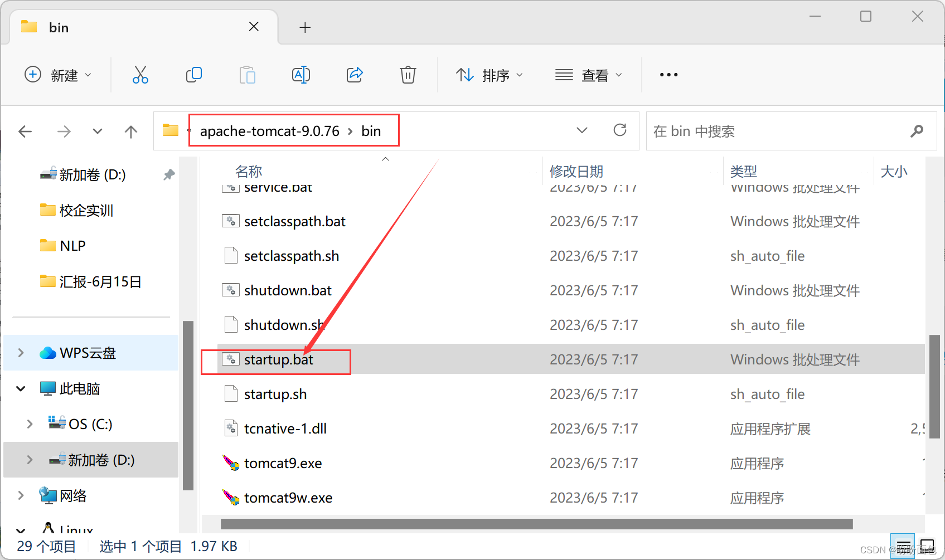Select shutdown.sh file

pyautogui.click(x=284, y=325)
